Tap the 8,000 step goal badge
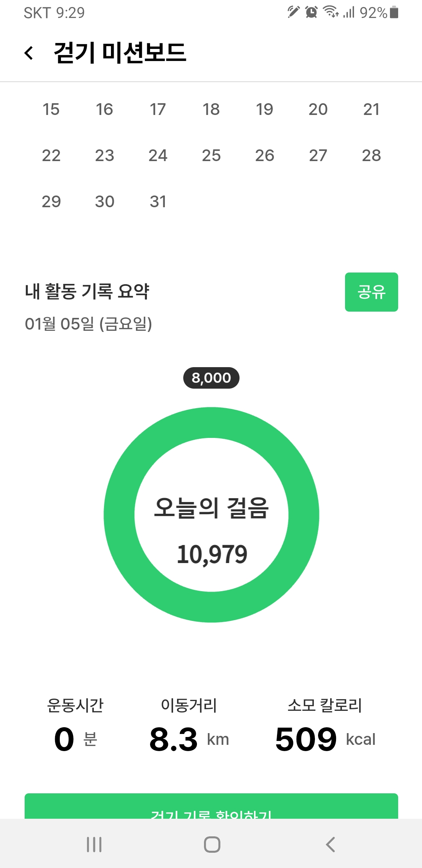This screenshot has height=868, width=422. tap(211, 378)
